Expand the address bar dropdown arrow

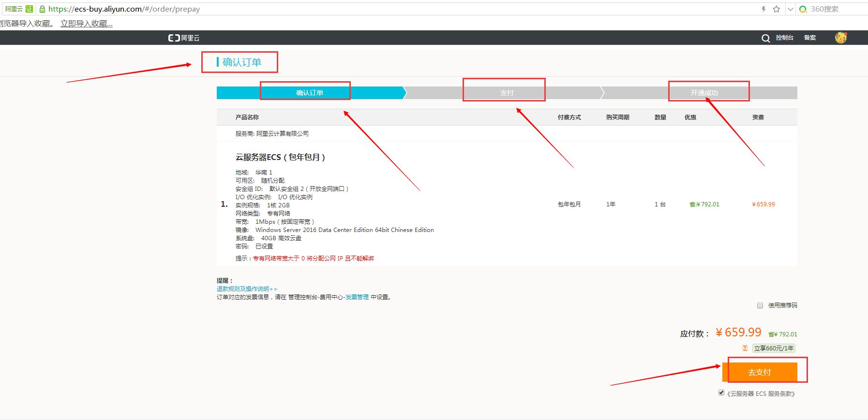click(x=790, y=9)
